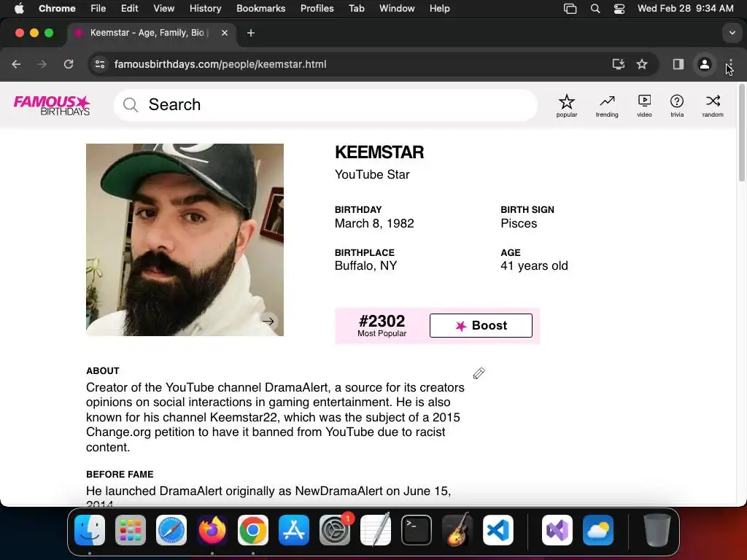Screen dimensions: 747x560
Task: Click the 41 years old link
Action: 534,265
